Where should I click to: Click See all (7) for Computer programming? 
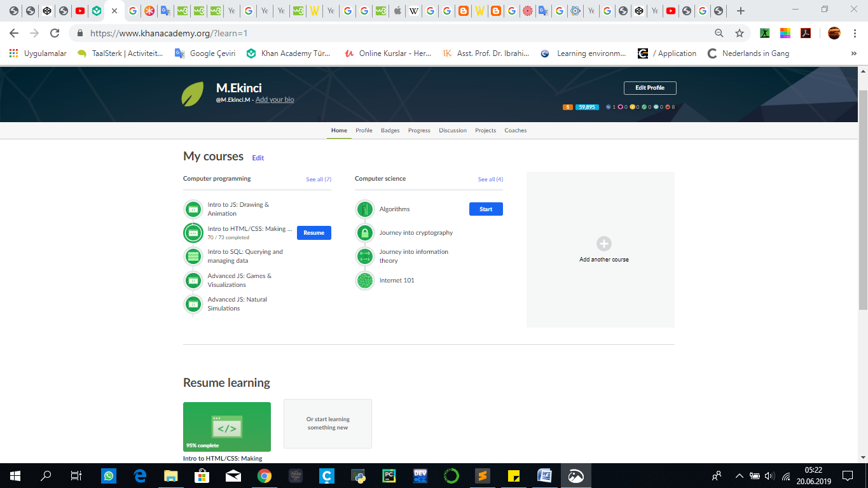[x=319, y=179]
